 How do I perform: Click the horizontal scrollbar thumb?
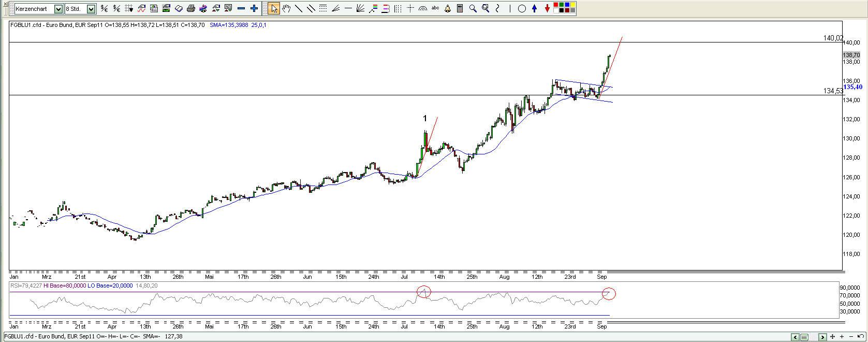(x=804, y=337)
